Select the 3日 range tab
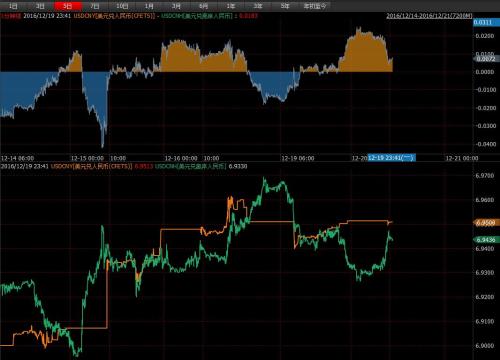This screenshot has height=360, width=500. [x=40, y=6]
